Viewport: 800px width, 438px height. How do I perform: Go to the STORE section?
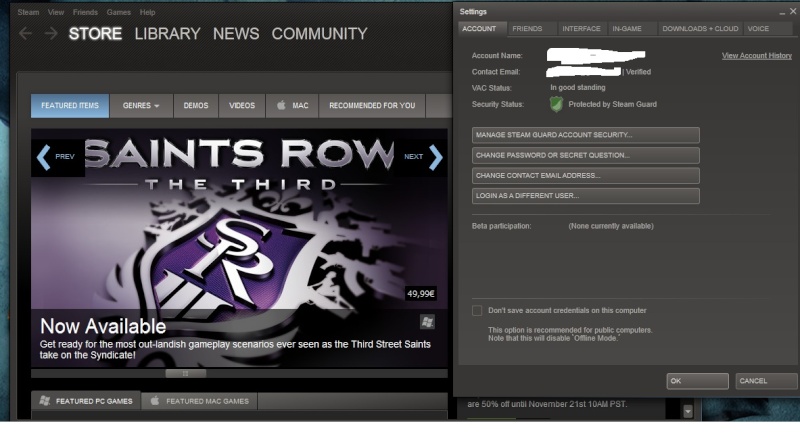click(95, 34)
